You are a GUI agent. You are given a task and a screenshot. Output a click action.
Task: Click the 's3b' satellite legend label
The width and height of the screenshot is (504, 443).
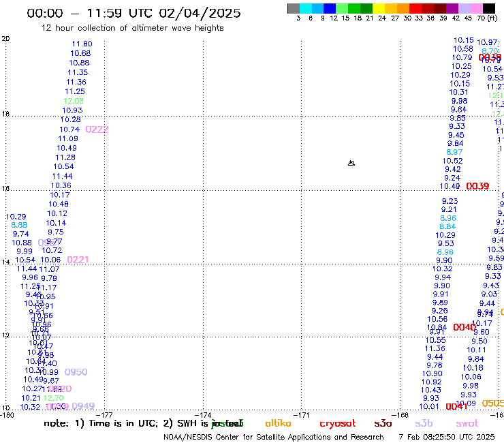click(424, 423)
